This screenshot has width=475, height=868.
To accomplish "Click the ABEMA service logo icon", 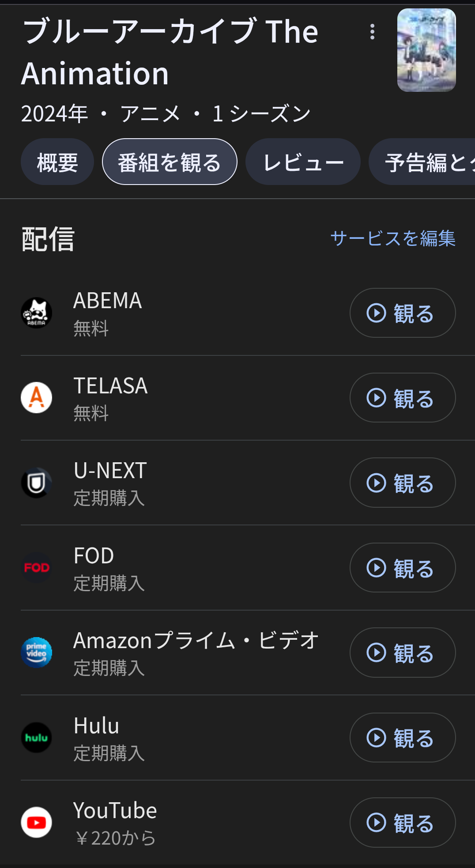I will [x=37, y=313].
